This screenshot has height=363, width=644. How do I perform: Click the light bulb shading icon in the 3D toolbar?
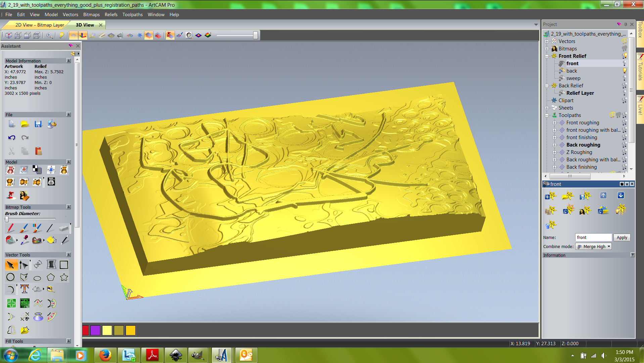pos(61,35)
